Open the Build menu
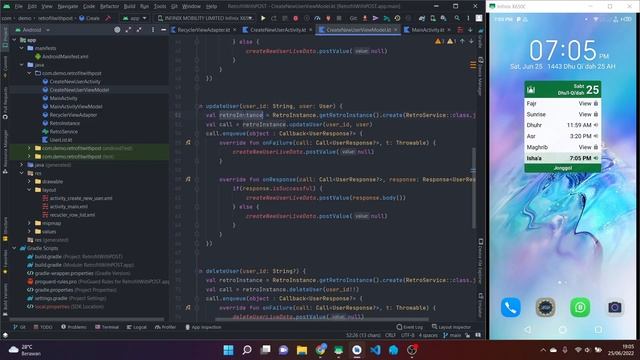 129,7
